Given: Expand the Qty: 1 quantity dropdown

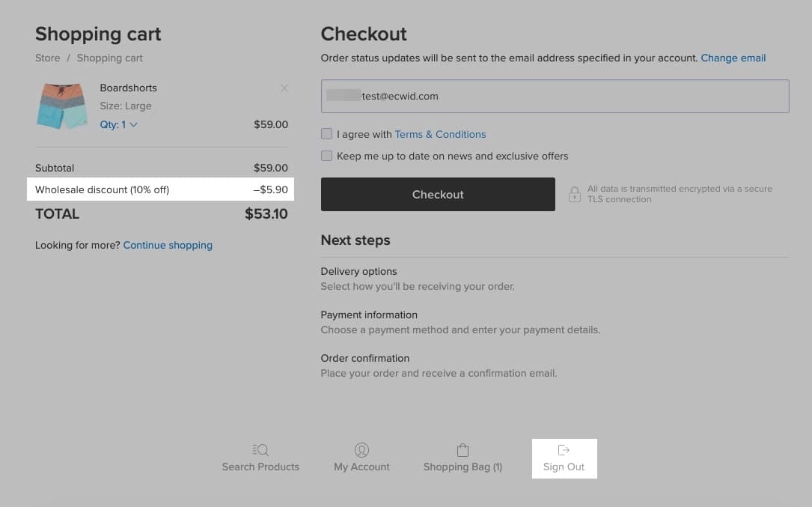Looking at the screenshot, I should [x=119, y=125].
